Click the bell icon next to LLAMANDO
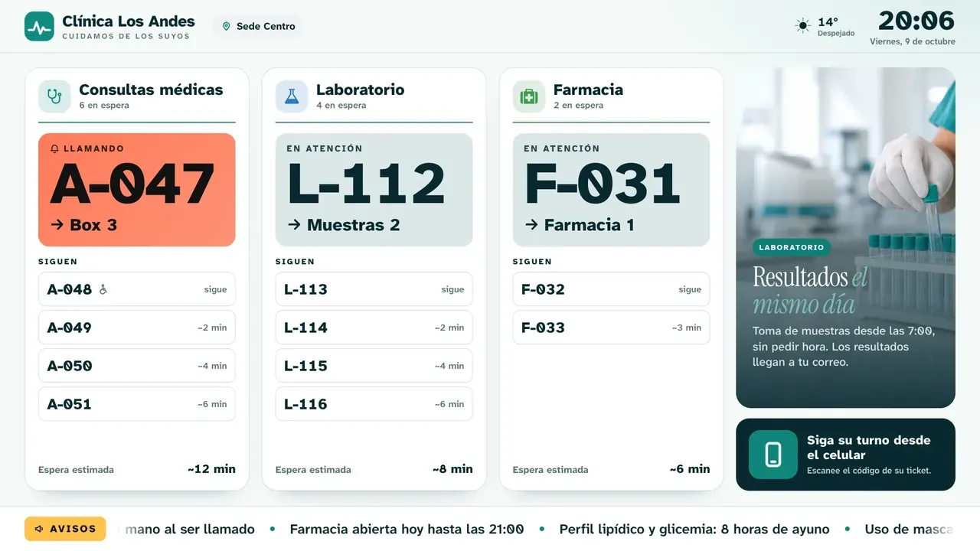This screenshot has height=551, width=980. (54, 148)
